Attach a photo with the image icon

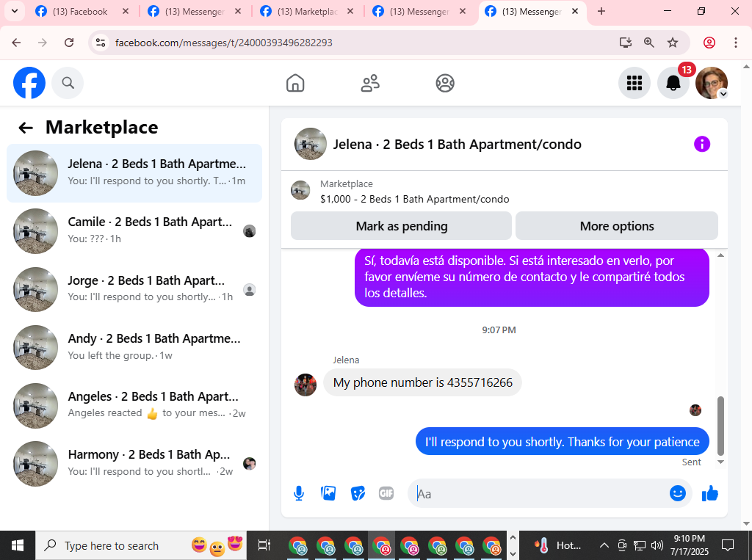tap(328, 493)
